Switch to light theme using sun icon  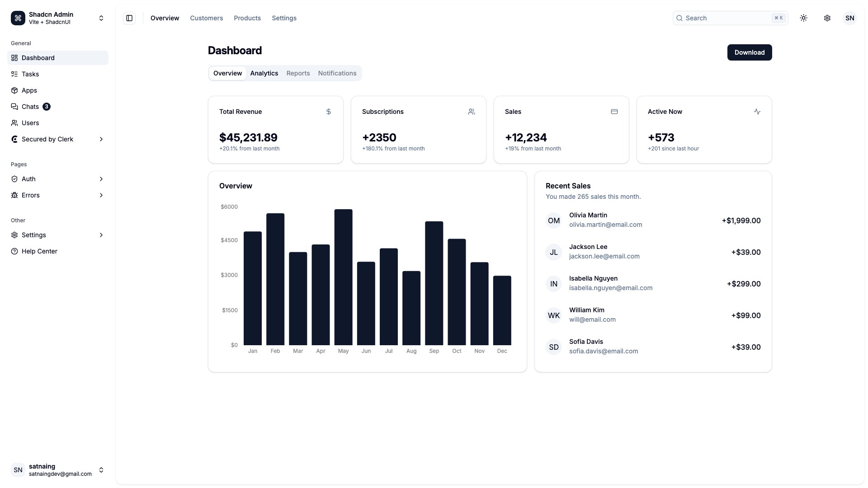click(804, 18)
